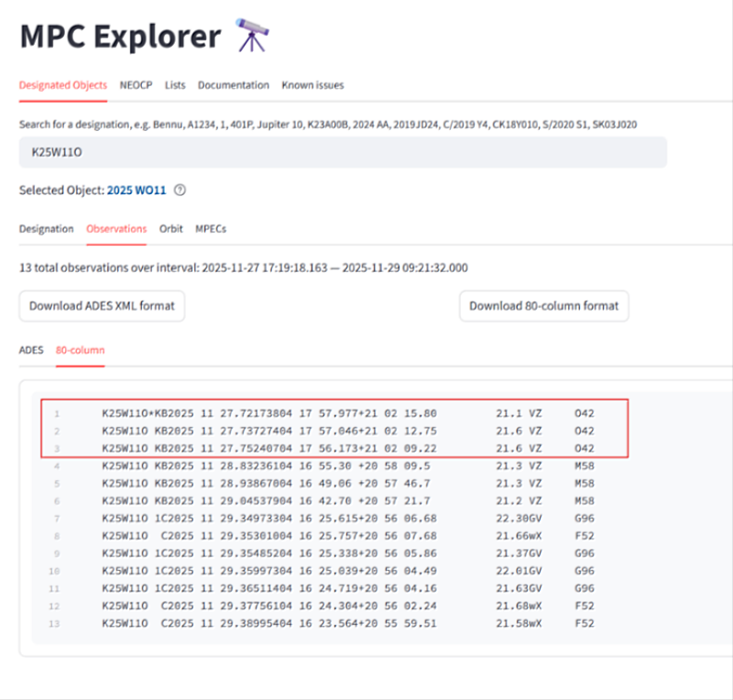Open the 2025 WO11 object link
Image resolution: width=733 pixels, height=700 pixels.
137,191
